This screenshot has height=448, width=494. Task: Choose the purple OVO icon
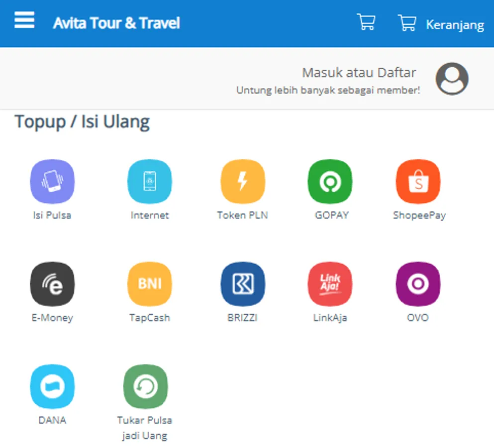pyautogui.click(x=418, y=284)
